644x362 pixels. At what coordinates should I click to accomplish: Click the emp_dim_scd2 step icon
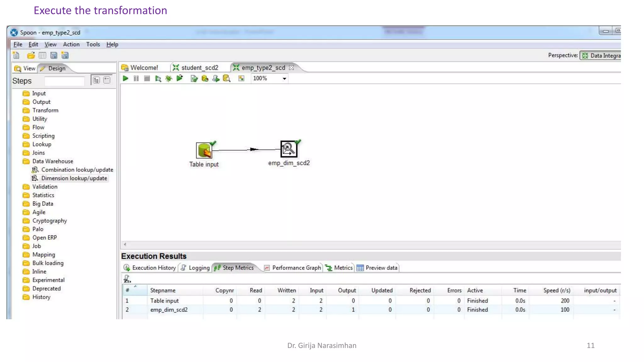pos(289,149)
